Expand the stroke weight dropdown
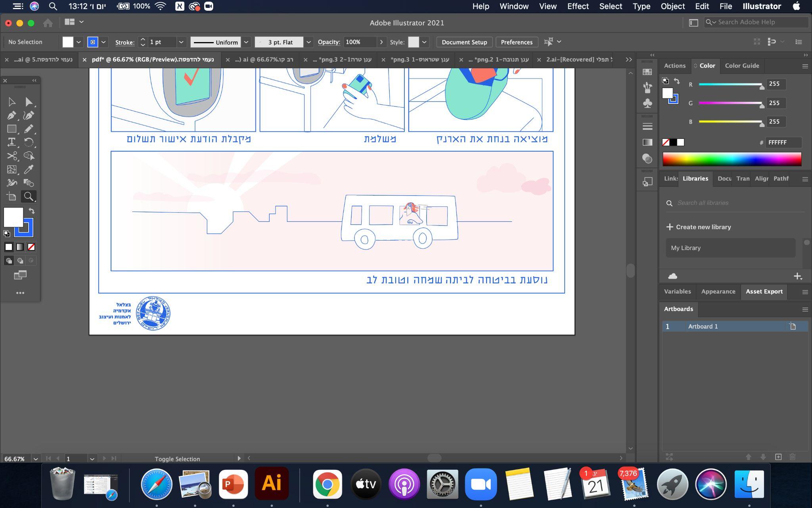Screen dimensions: 812x508 click(181, 42)
